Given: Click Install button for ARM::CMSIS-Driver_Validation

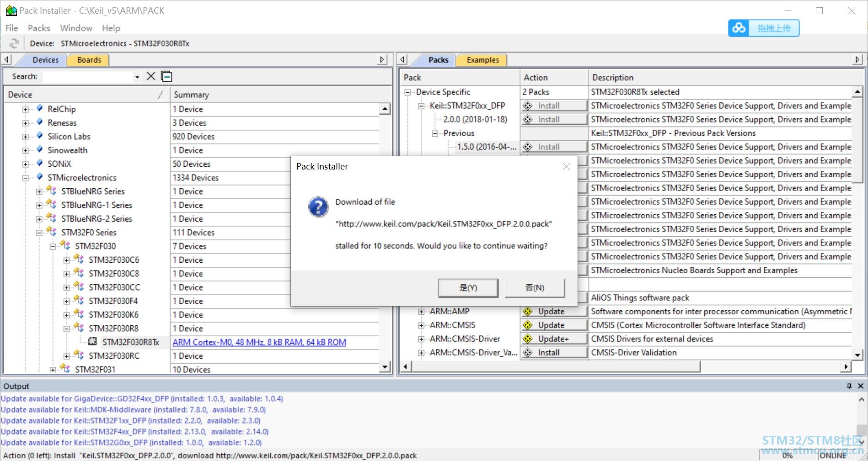Looking at the screenshot, I should coord(554,353).
